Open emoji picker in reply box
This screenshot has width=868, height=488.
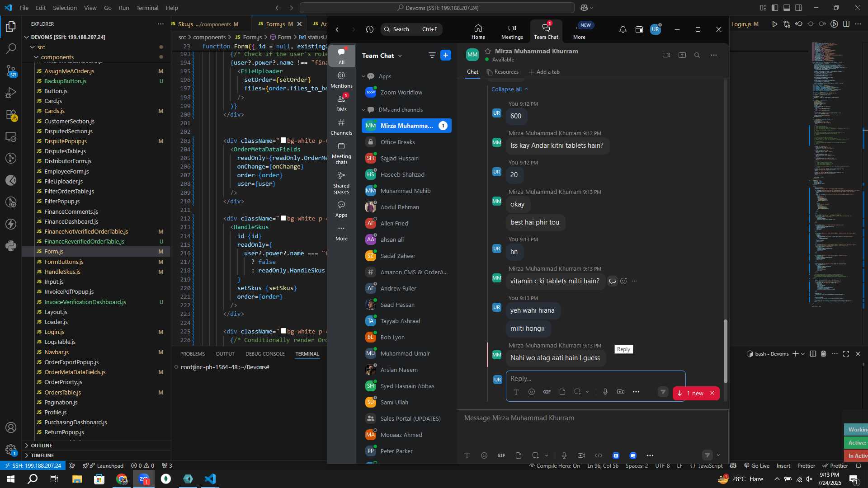(x=532, y=392)
